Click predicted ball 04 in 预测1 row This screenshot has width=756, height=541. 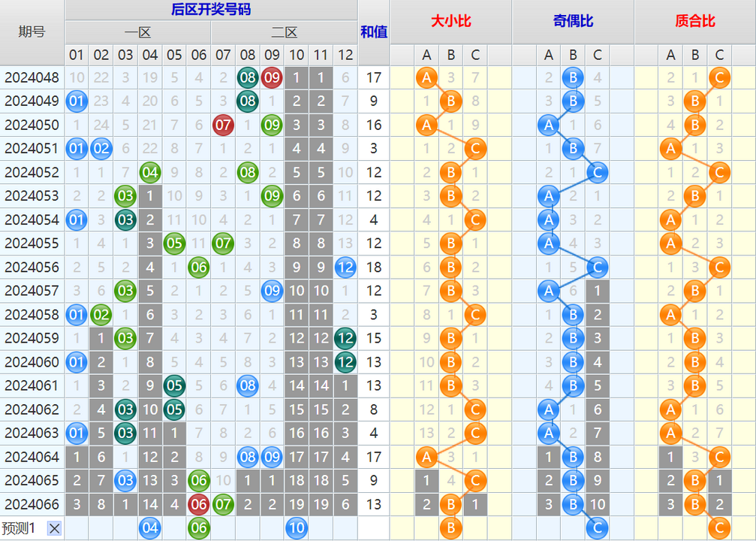coord(150,528)
